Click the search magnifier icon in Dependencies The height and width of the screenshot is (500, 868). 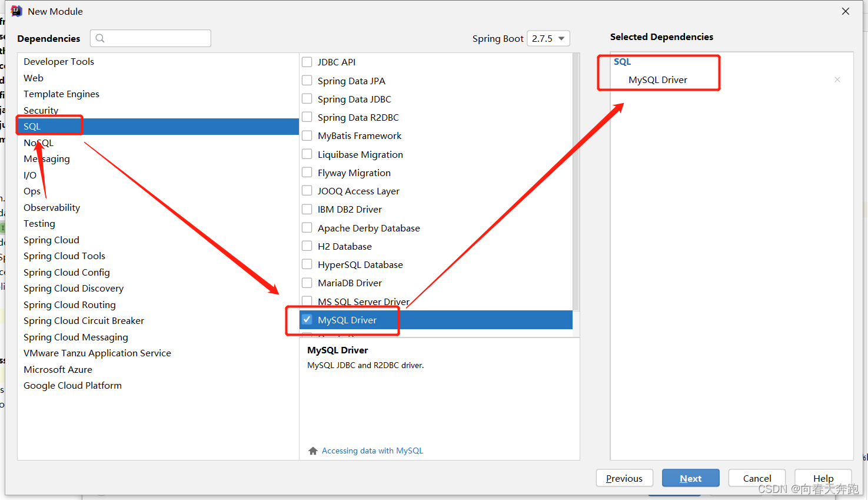coord(100,38)
